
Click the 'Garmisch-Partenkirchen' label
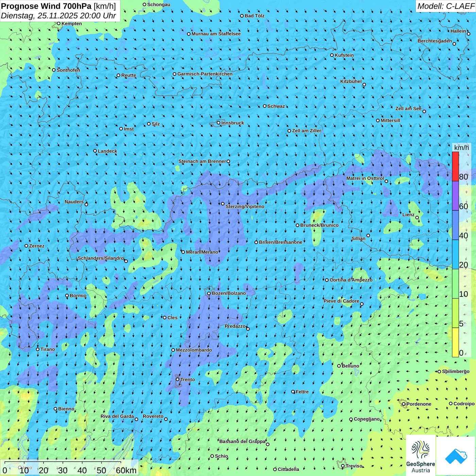click(205, 74)
